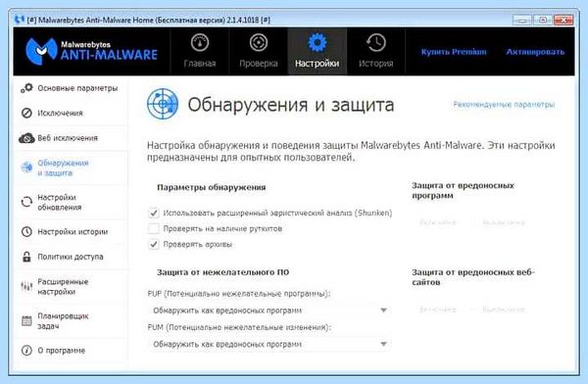Open Настройки истории settings section

[71, 232]
